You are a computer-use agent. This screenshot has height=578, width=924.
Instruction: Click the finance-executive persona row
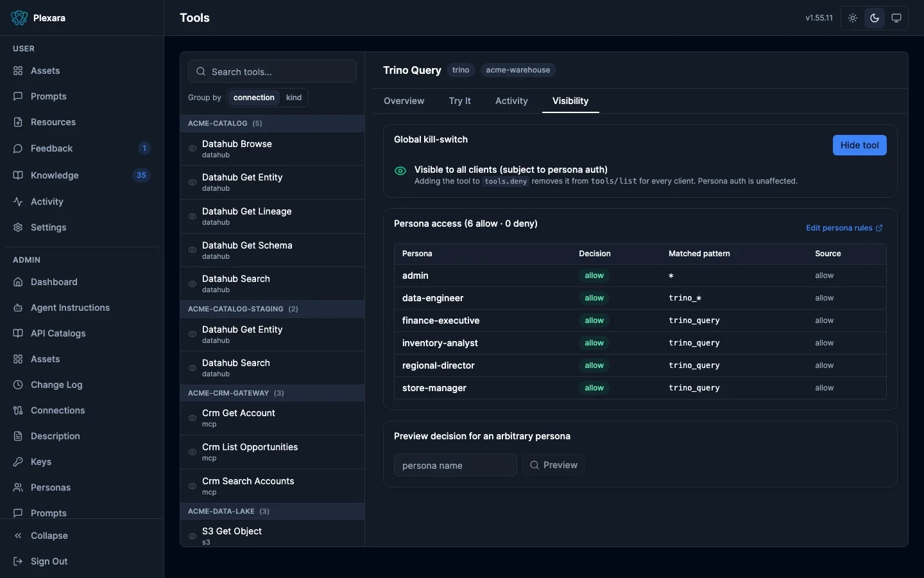point(640,320)
